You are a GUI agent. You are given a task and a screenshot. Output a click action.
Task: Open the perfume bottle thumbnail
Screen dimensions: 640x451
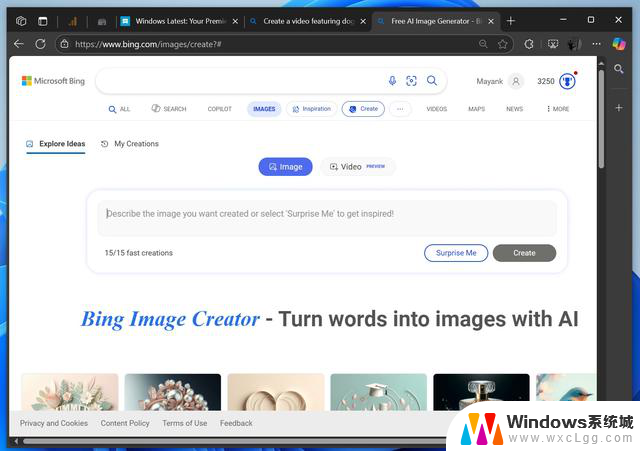click(x=482, y=392)
